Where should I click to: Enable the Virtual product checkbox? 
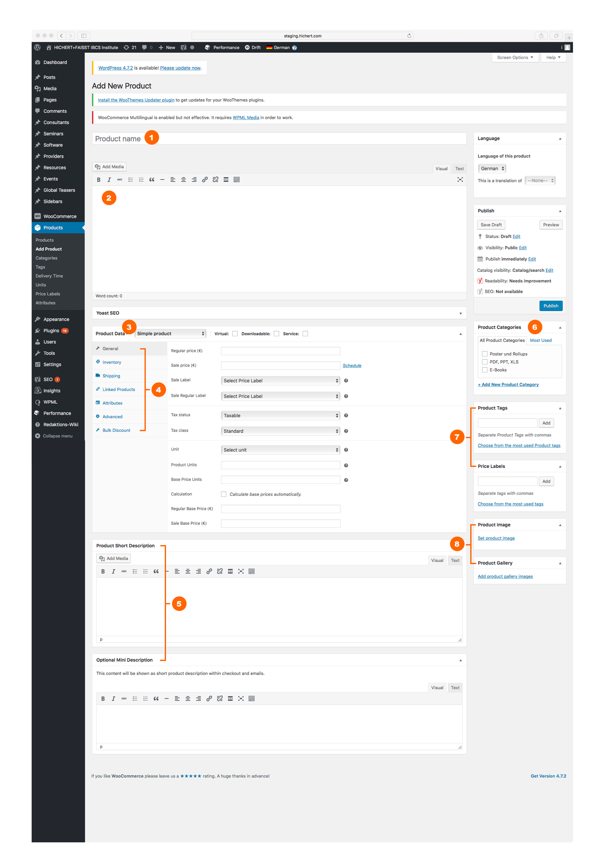[235, 333]
